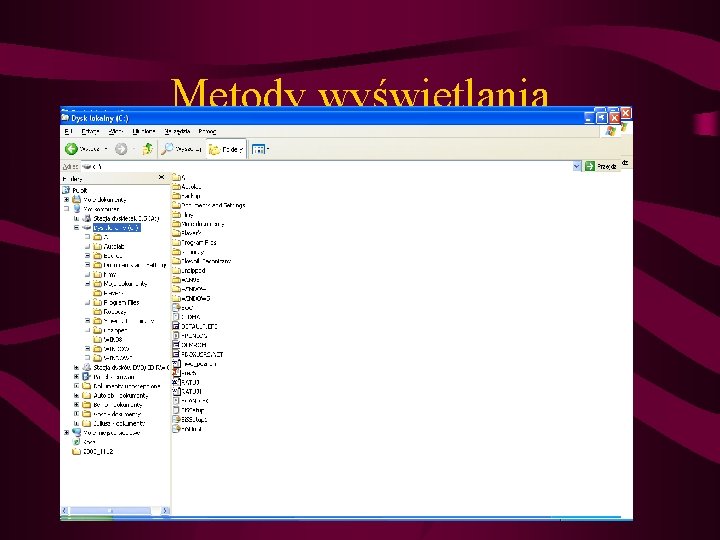
Task: Expand the Panel sterowania tree node
Action: point(77,377)
